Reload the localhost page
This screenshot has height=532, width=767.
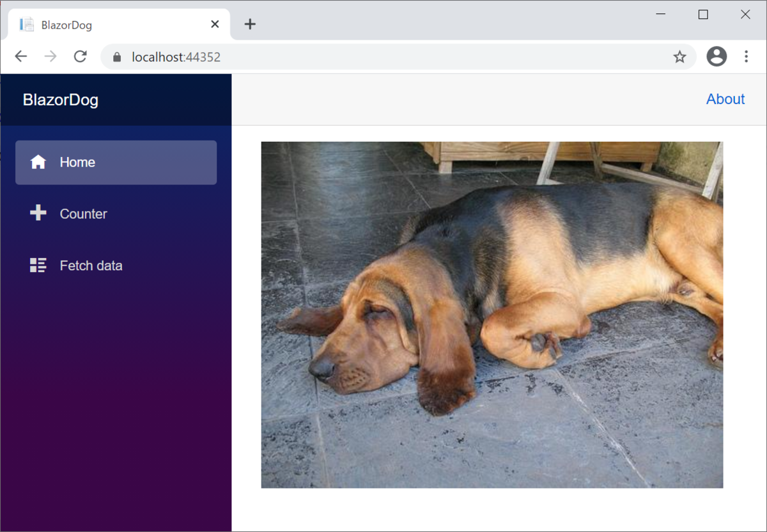click(x=80, y=57)
